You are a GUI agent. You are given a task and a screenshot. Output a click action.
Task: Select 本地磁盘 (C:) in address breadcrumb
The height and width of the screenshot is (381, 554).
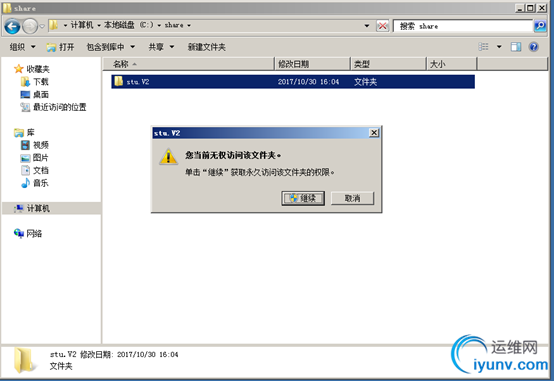click(x=129, y=25)
